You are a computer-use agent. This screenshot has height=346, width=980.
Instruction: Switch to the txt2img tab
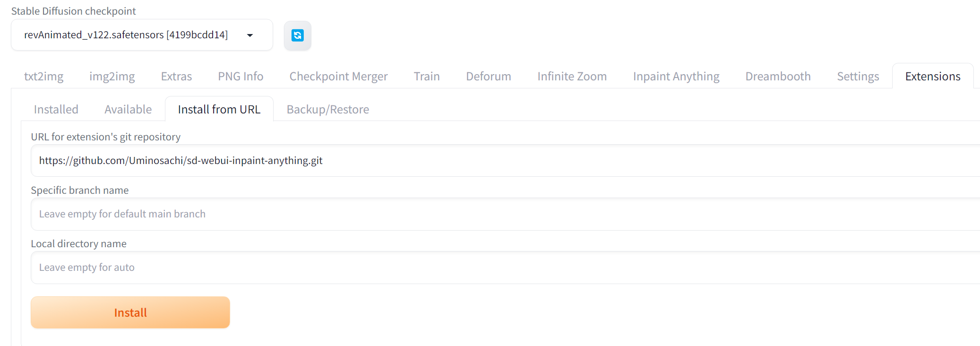tap(43, 77)
